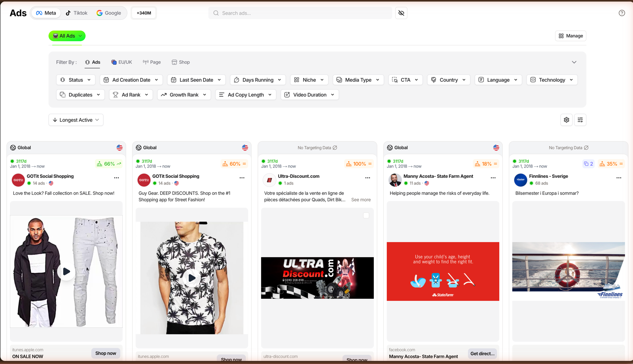Switch to the Tiktok platform tab
Viewport: 633px width, 364px height.
coord(77,13)
